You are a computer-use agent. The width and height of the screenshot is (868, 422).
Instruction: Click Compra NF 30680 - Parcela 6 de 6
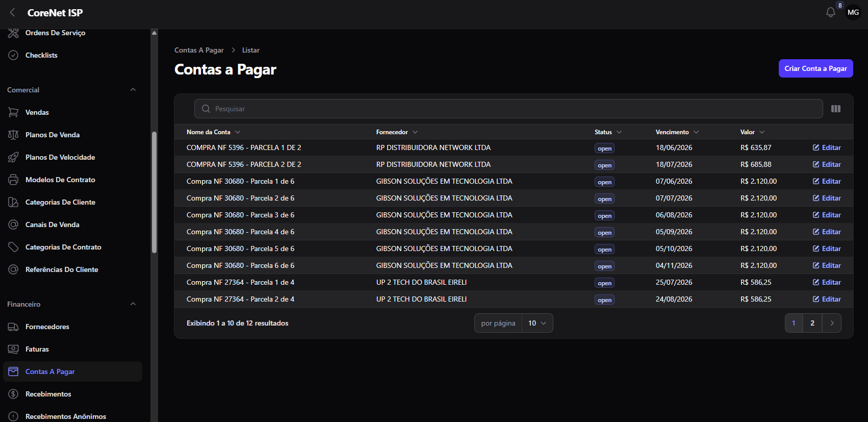pyautogui.click(x=240, y=265)
